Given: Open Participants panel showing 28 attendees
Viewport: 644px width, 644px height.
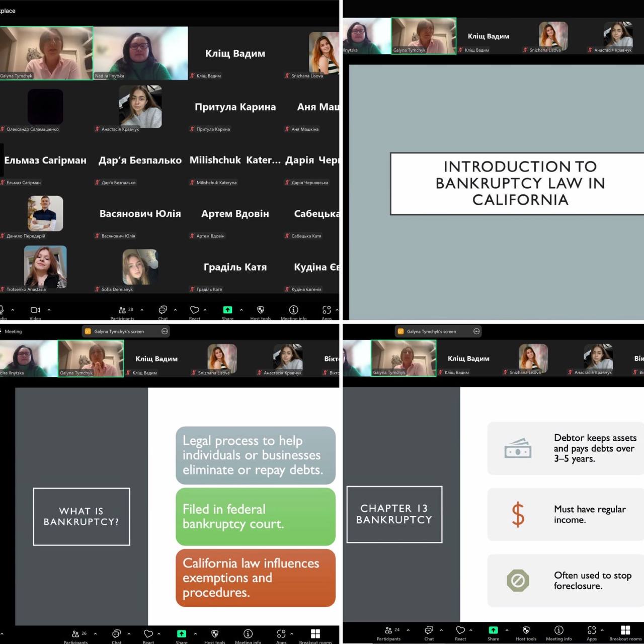Looking at the screenshot, I should [122, 310].
